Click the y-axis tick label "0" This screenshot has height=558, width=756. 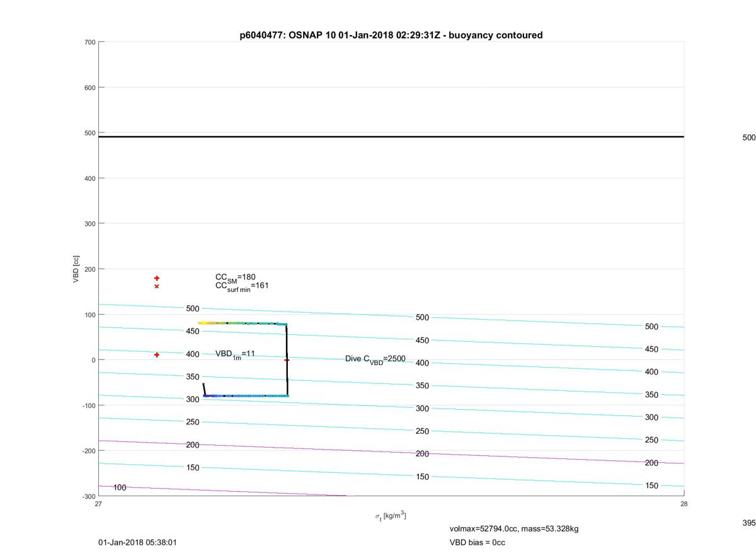click(93, 360)
